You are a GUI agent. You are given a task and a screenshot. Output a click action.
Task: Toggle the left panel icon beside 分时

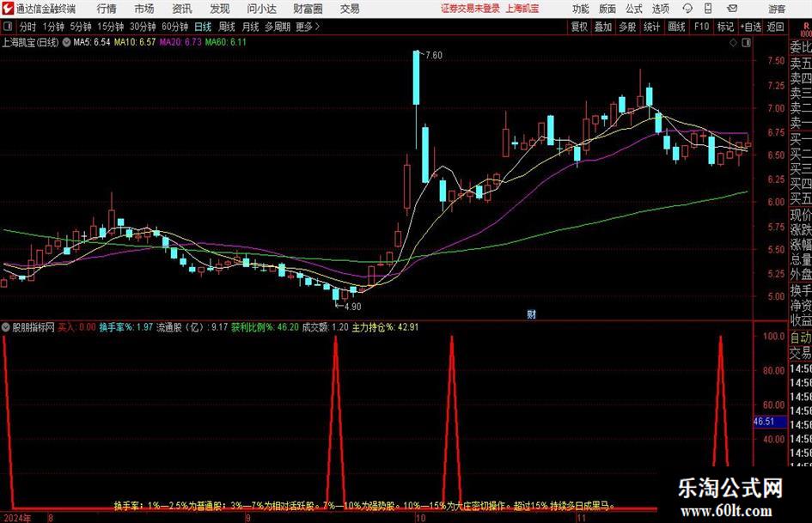point(8,27)
